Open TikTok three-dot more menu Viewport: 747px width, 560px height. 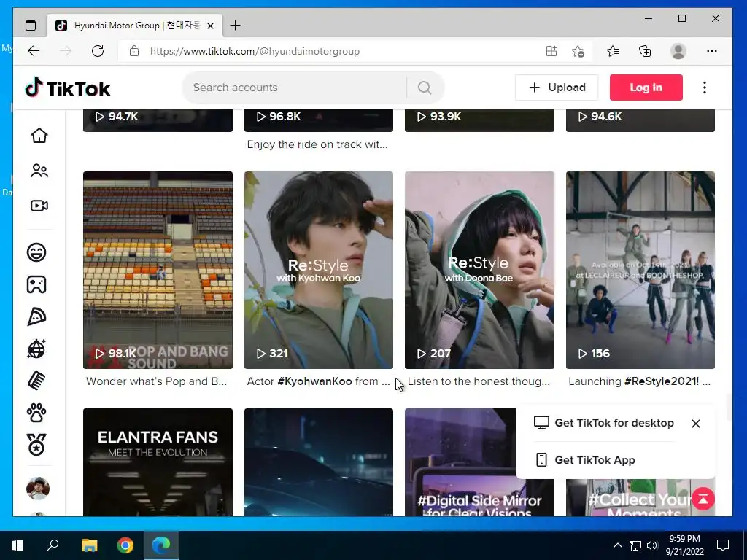(705, 87)
